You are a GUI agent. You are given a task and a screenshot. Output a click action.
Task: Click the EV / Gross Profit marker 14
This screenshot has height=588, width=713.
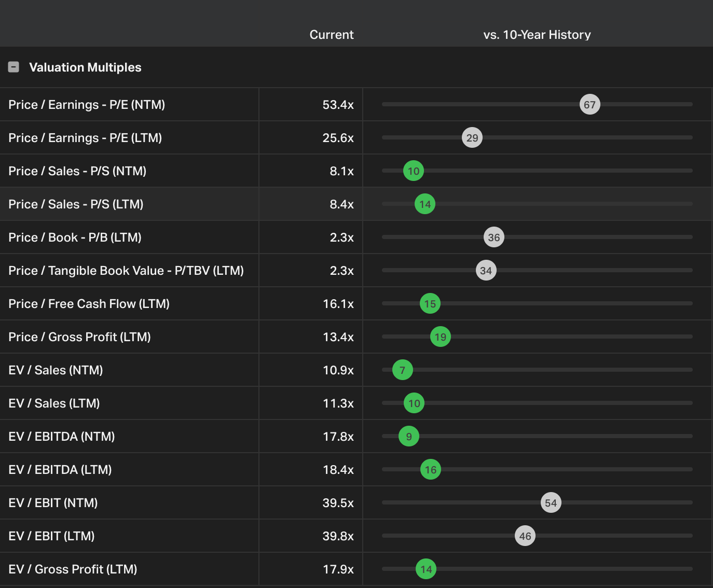coord(426,569)
